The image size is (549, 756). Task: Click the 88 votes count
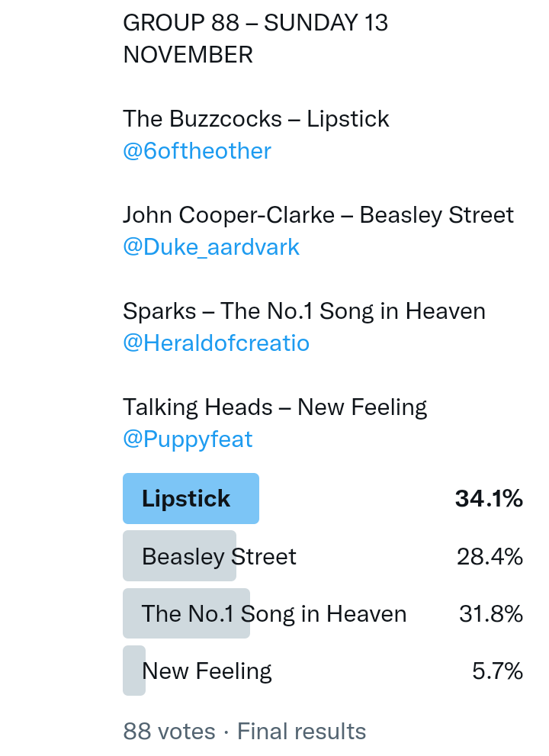coord(169,732)
